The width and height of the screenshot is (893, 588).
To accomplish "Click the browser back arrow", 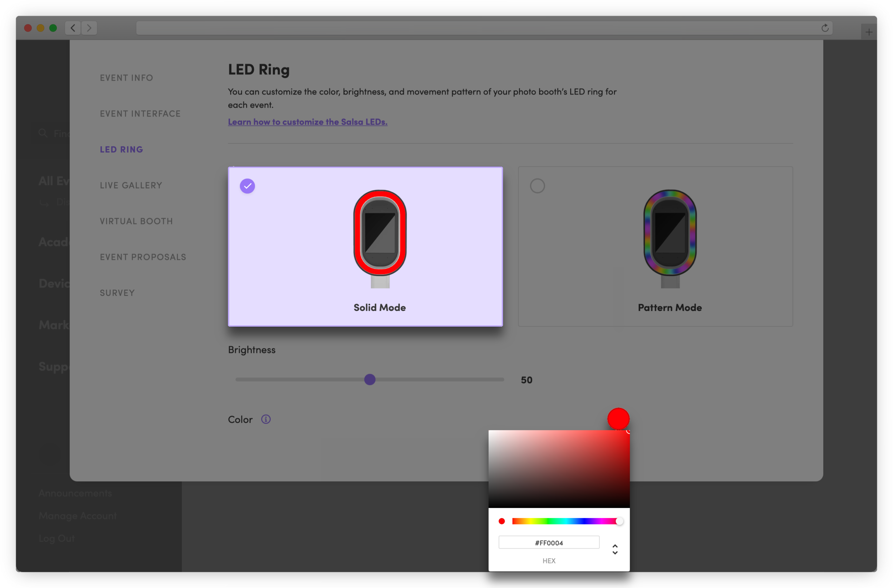I will 73,28.
